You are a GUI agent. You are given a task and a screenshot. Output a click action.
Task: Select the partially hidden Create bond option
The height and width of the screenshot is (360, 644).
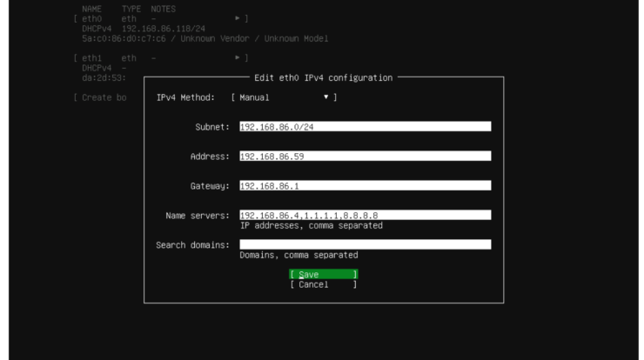pos(101,97)
